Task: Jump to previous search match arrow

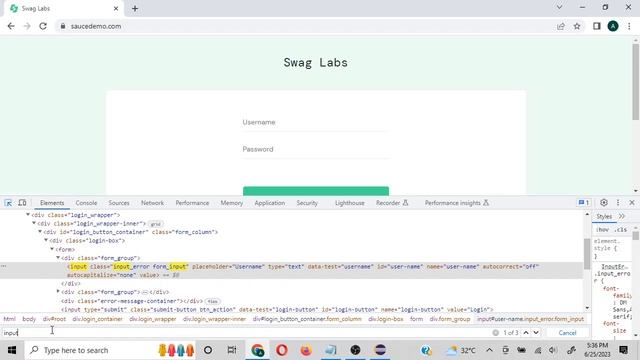Action: [526, 333]
